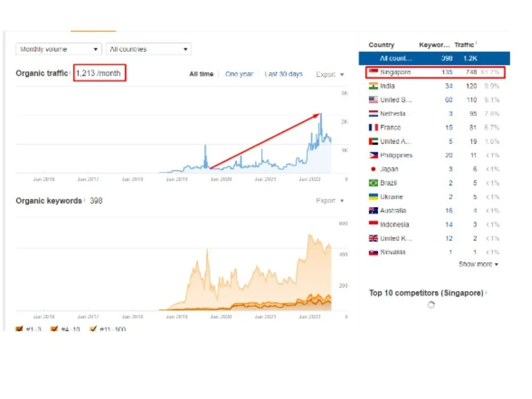Click the India flag icon

(x=373, y=86)
